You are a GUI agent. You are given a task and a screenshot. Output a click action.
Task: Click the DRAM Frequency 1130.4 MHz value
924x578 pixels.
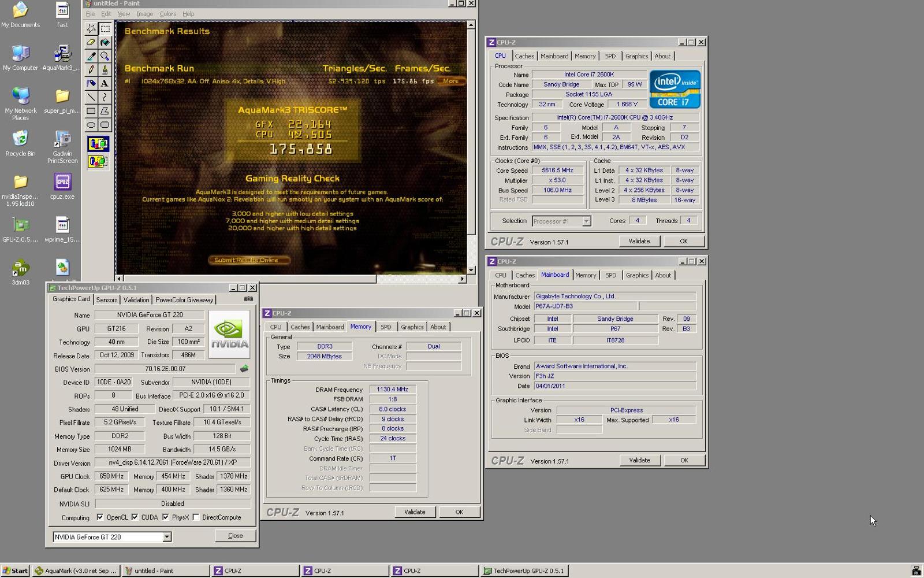click(393, 390)
